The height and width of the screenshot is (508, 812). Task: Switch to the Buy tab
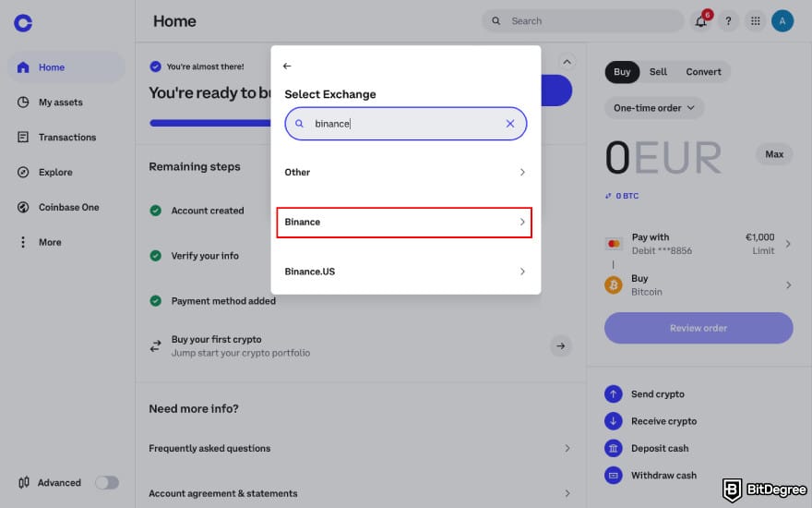pos(622,72)
